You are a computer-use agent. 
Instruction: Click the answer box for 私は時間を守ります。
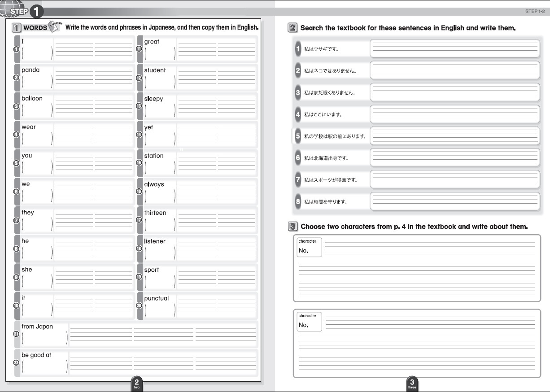click(454, 201)
